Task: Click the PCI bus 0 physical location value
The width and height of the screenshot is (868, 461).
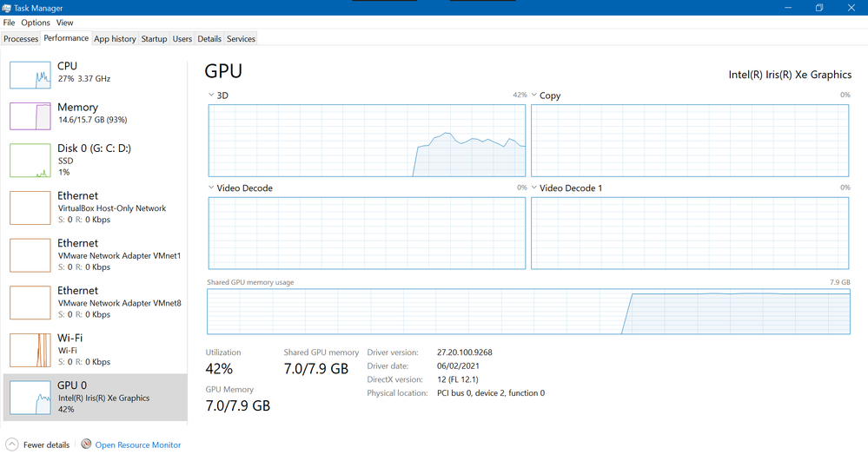Action: click(491, 393)
